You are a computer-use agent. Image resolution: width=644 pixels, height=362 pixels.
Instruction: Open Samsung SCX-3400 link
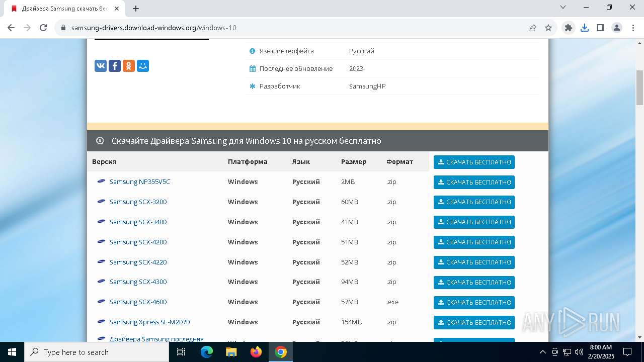coord(138,222)
